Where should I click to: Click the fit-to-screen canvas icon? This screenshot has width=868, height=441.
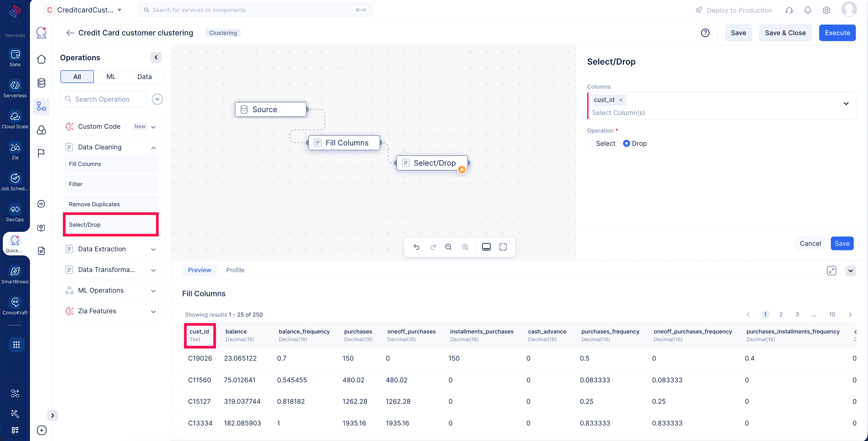click(x=503, y=247)
